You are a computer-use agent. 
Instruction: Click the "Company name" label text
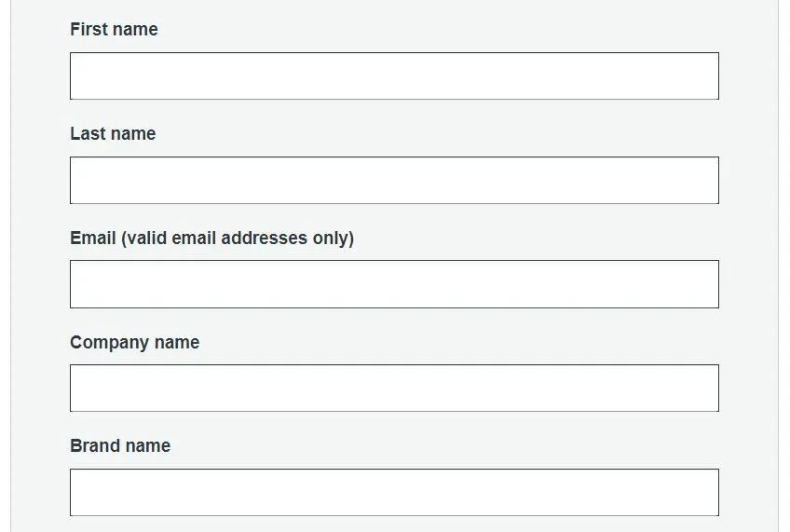point(134,343)
